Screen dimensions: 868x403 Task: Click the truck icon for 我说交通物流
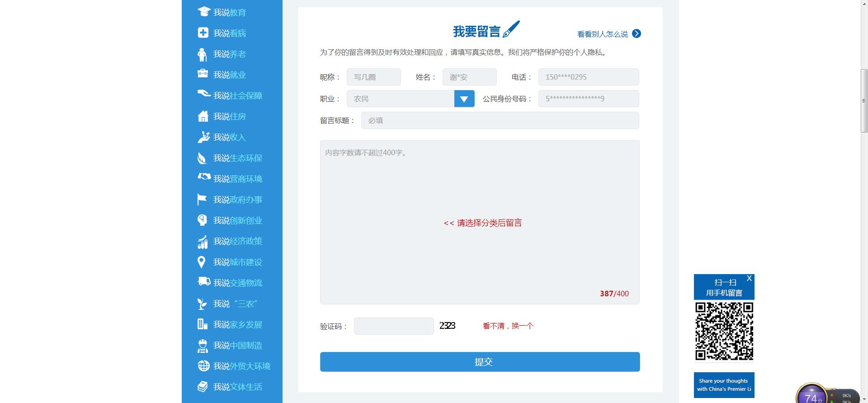(x=204, y=282)
